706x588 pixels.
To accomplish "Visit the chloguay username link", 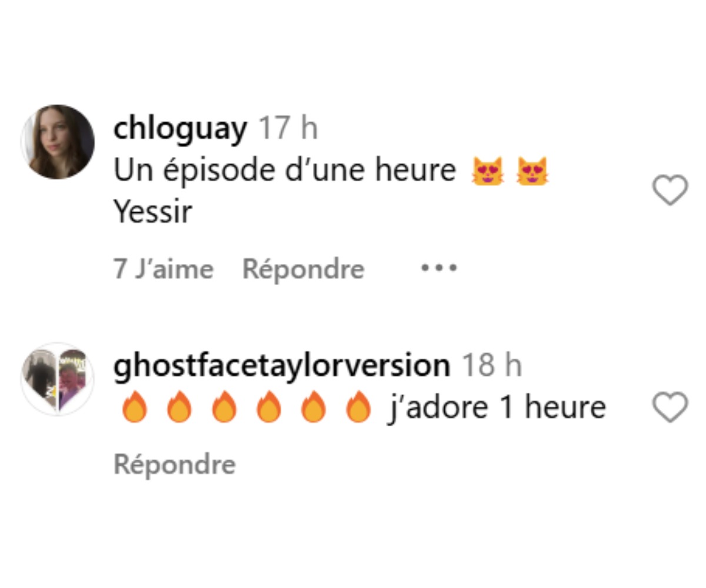I will point(180,129).
